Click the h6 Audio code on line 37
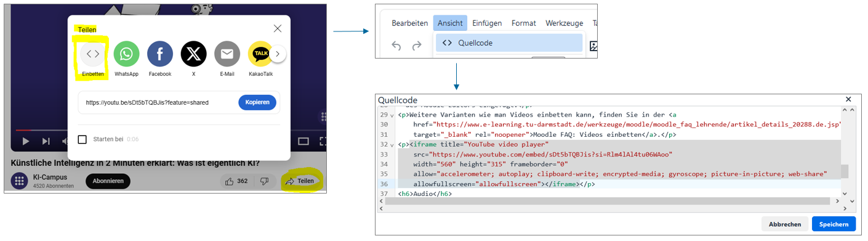This screenshot has width=868, height=241. click(x=425, y=194)
